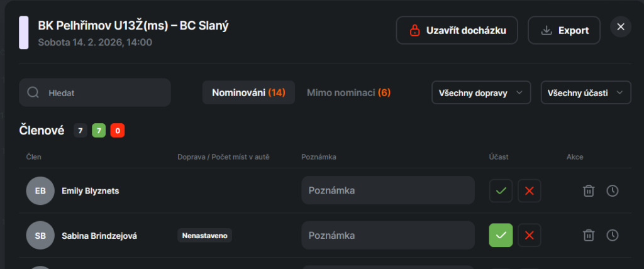
Task: Click the purple team color bar
Action: pos(24,33)
